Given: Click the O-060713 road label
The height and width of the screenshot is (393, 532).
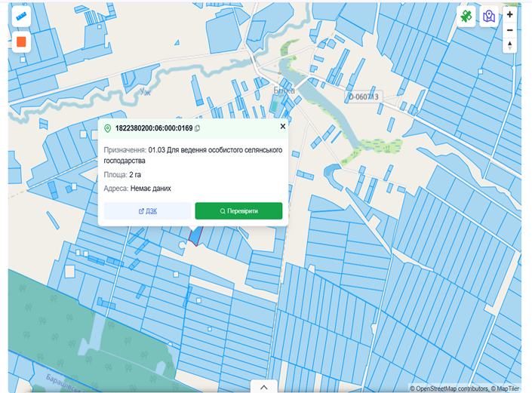Looking at the screenshot, I should pyautogui.click(x=364, y=97).
